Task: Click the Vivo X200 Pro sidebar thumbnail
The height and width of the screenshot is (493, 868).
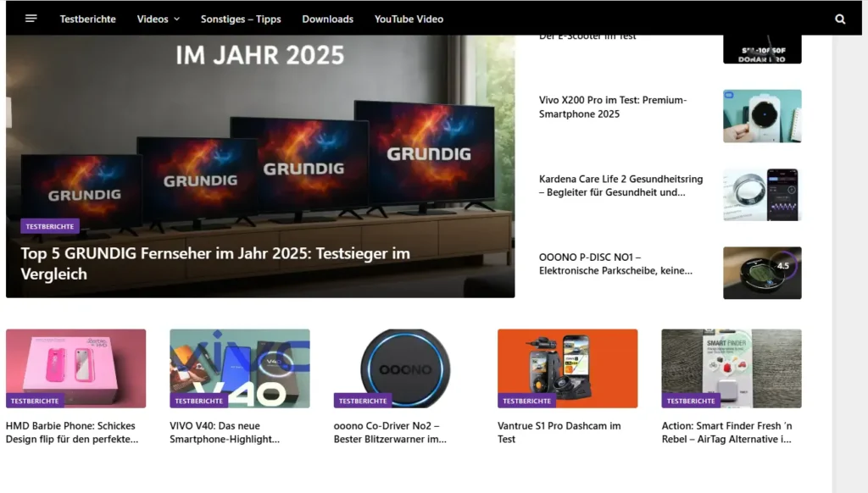Action: click(761, 116)
